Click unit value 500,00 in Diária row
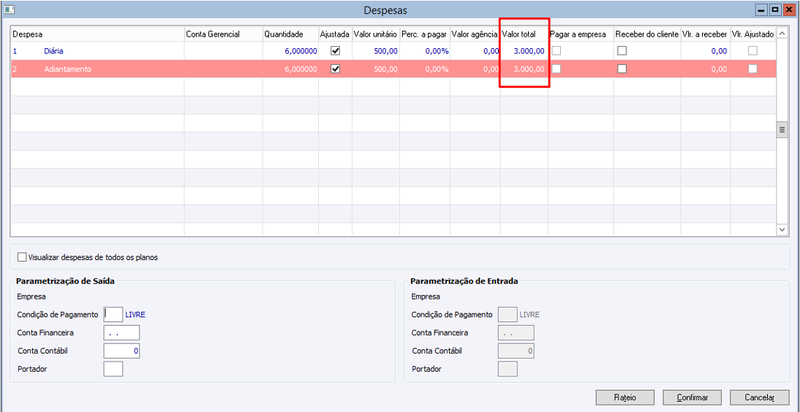The image size is (800, 412). tap(386, 51)
